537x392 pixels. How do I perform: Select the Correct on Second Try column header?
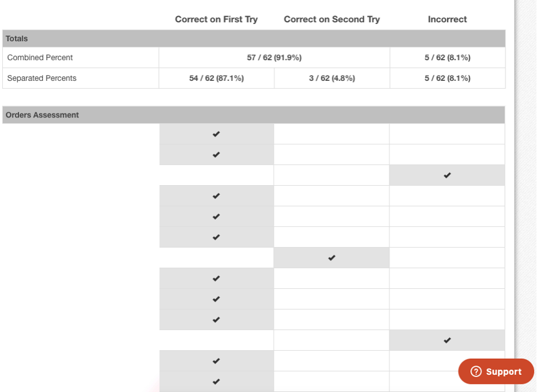point(332,19)
